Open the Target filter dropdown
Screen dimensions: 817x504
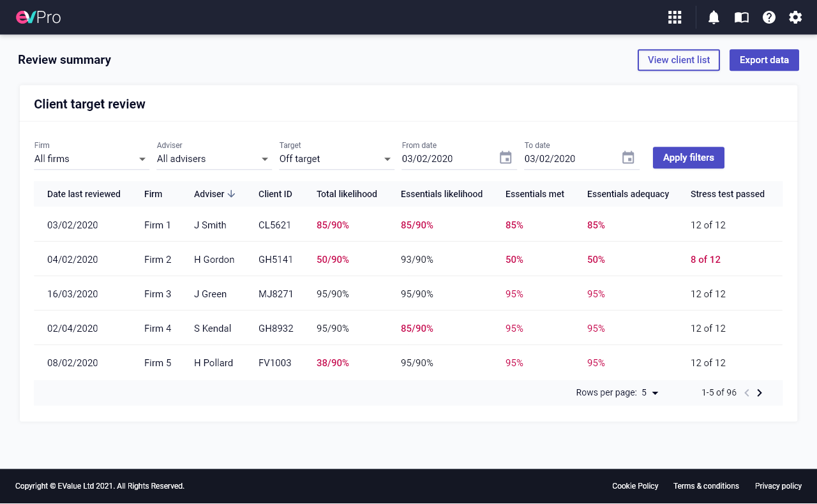(x=387, y=159)
